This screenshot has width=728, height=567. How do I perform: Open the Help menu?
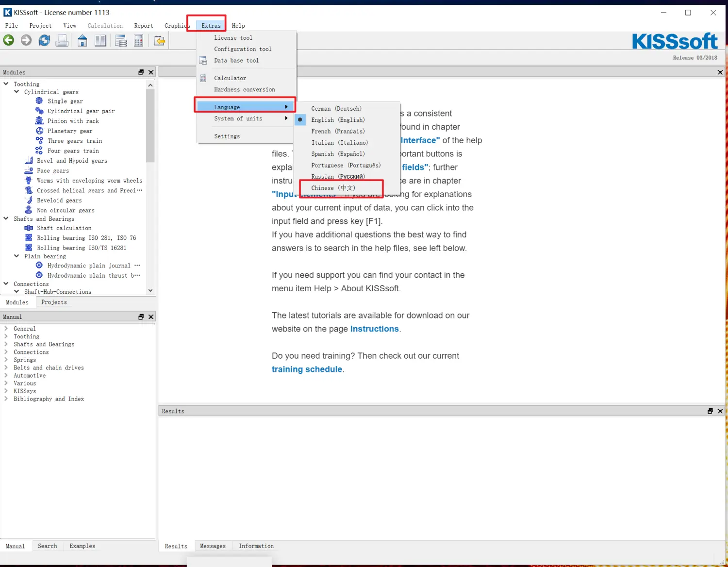coord(238,26)
